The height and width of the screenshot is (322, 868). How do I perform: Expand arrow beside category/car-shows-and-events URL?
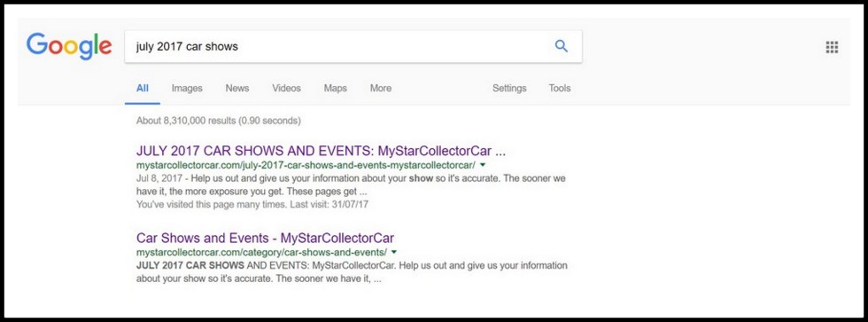(x=393, y=252)
